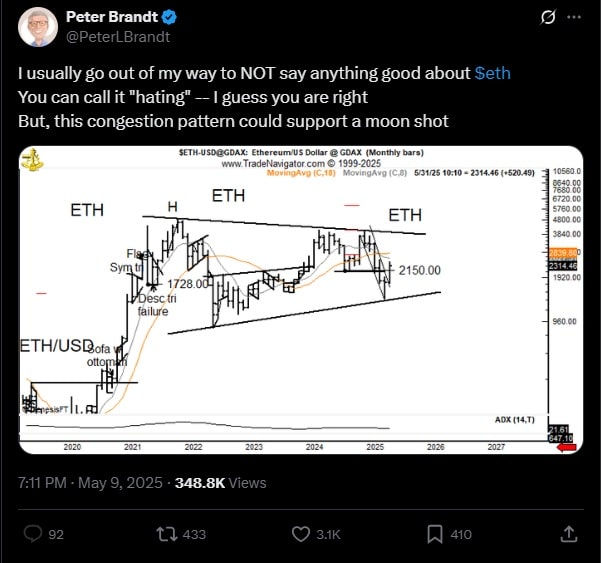This screenshot has height=563, width=601.
Task: Click the reply comment bubble icon
Action: coord(33,534)
